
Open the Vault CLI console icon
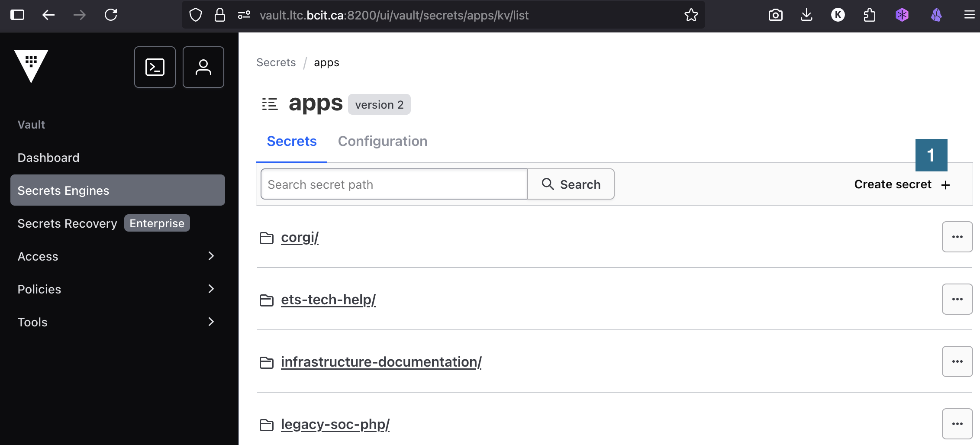pyautogui.click(x=155, y=67)
